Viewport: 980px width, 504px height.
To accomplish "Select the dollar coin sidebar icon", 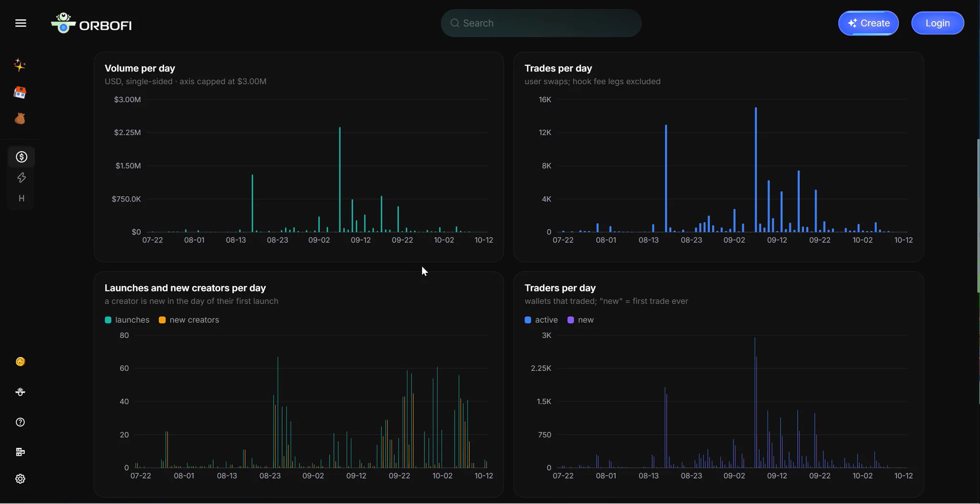I will pos(21,157).
